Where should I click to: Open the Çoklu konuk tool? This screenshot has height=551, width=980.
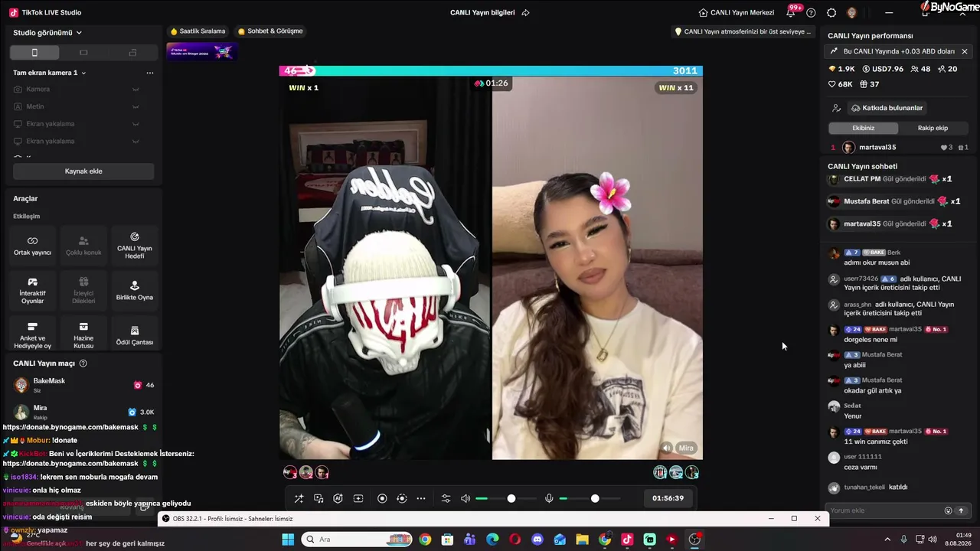click(83, 245)
